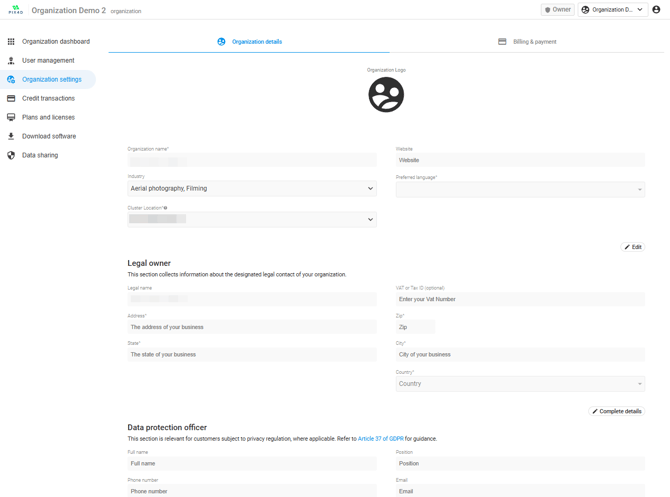The width and height of the screenshot is (670, 497).
Task: Click the Cluster Location info icon
Action: (165, 208)
